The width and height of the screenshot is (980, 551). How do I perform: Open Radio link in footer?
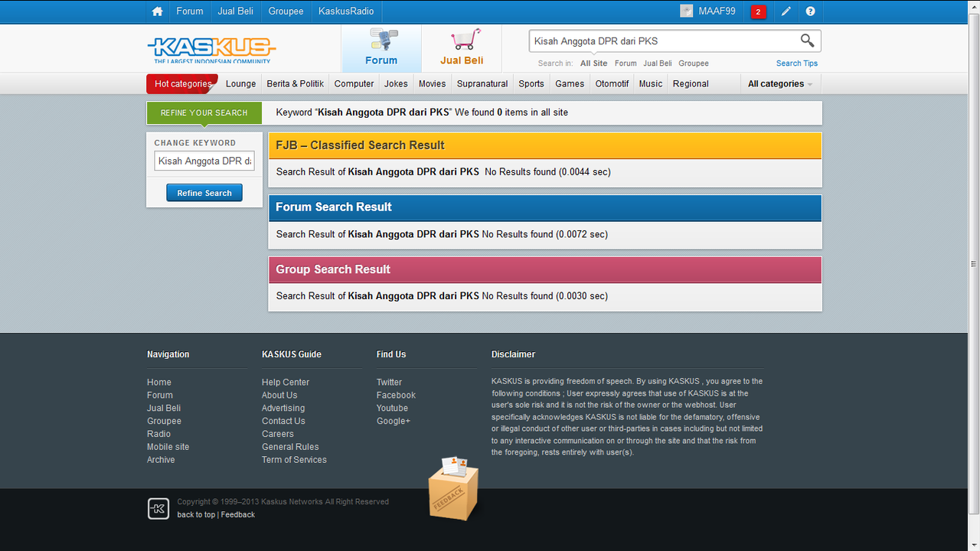(x=158, y=434)
